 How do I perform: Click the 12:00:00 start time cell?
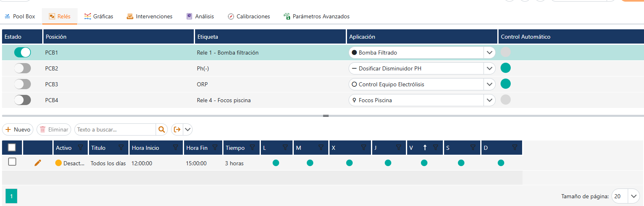point(142,163)
